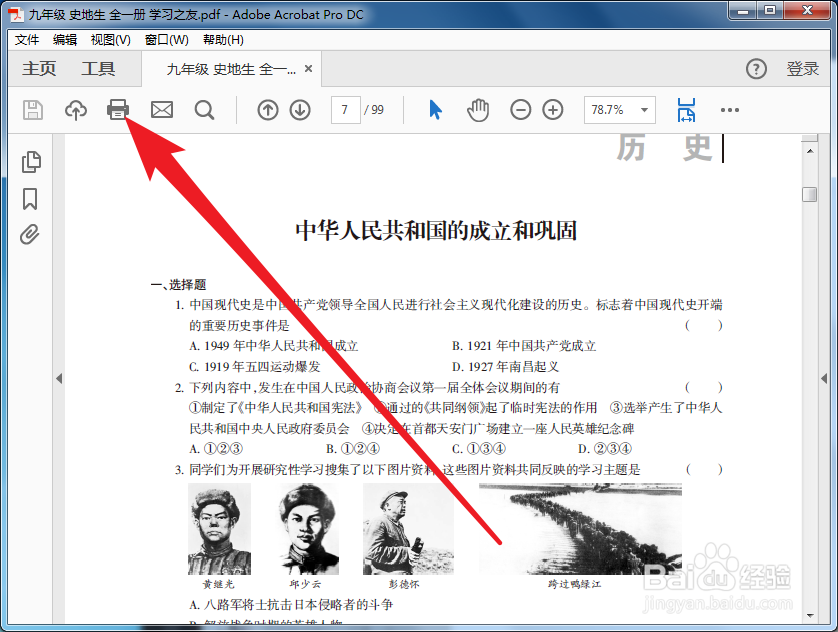Open the search tool

coord(204,110)
